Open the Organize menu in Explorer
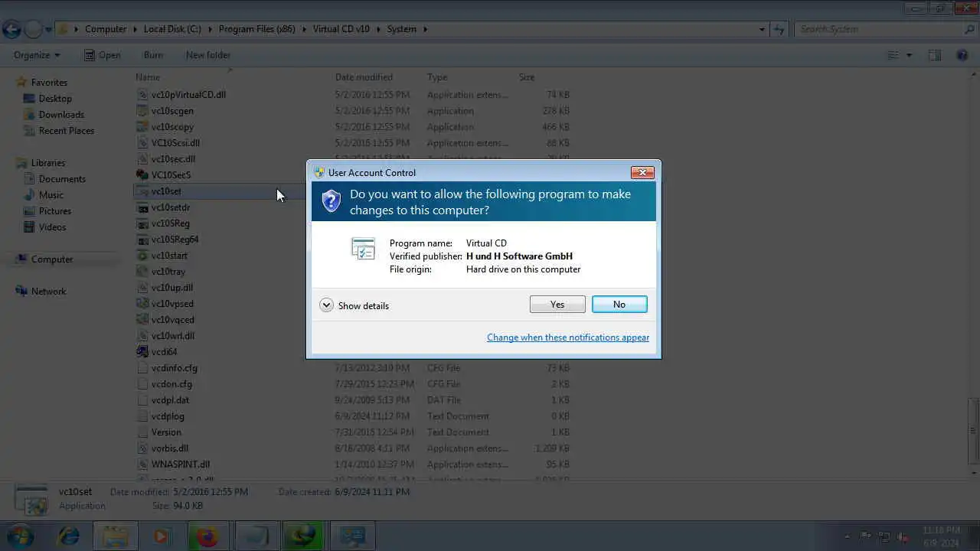980x551 pixels. [x=37, y=55]
